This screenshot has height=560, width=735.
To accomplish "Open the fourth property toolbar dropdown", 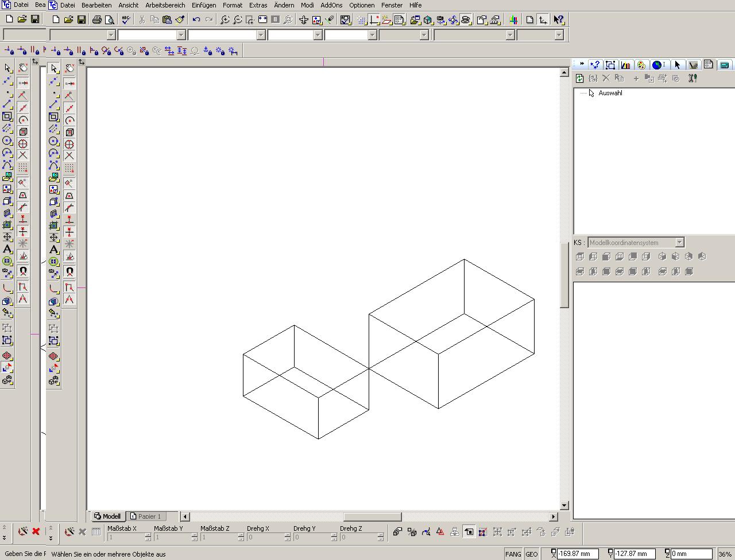I will point(318,35).
